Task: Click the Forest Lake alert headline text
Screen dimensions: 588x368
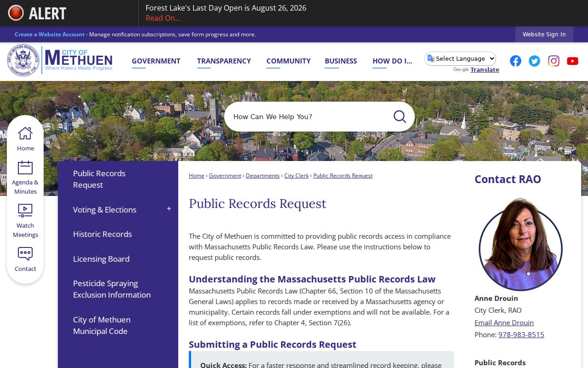Action: pyautogui.click(x=226, y=8)
